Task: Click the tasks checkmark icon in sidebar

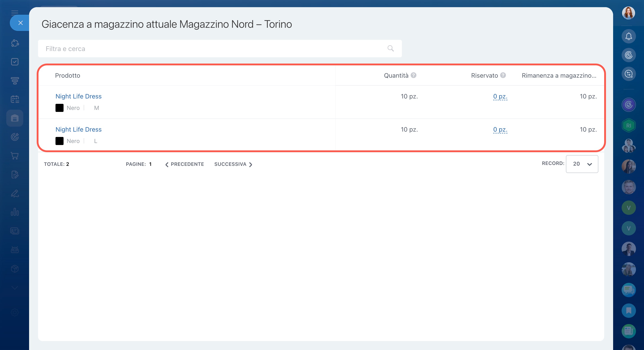Action: click(x=15, y=62)
